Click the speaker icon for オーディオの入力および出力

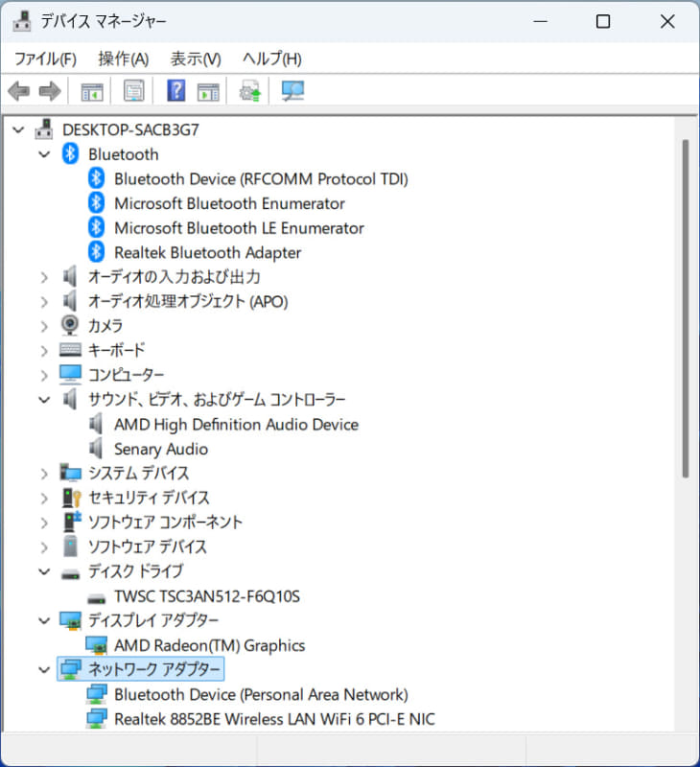click(70, 277)
